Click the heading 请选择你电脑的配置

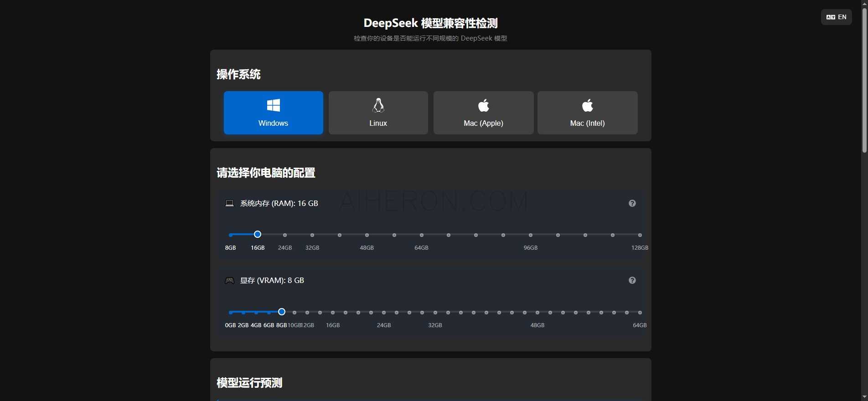pos(266,173)
